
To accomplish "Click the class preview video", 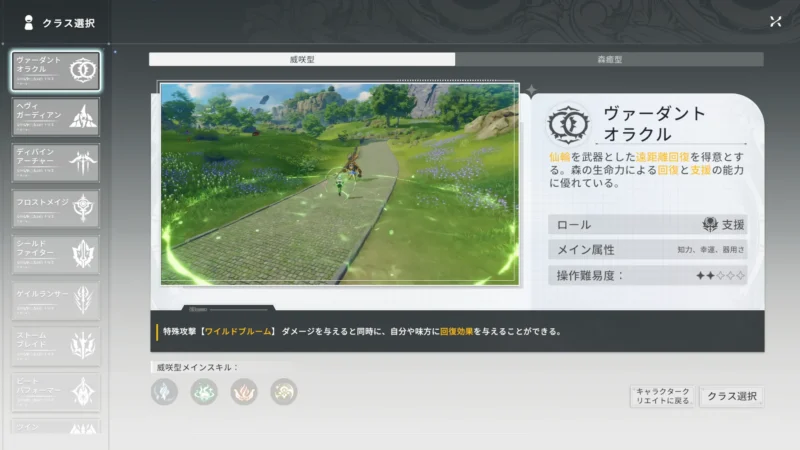I will click(340, 184).
